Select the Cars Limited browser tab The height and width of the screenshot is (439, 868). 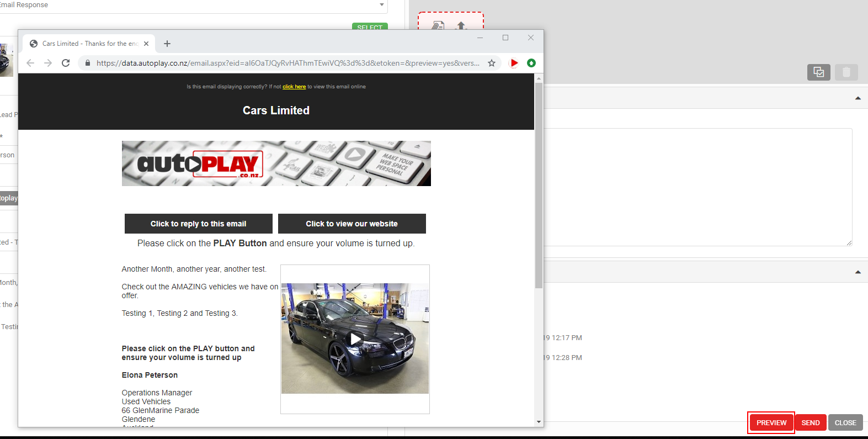coord(89,44)
